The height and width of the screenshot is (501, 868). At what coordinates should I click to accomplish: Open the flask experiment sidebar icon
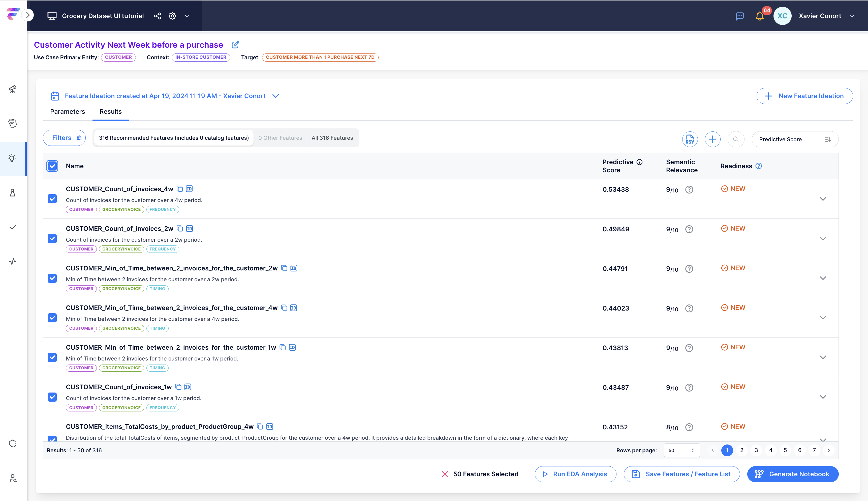click(13, 193)
